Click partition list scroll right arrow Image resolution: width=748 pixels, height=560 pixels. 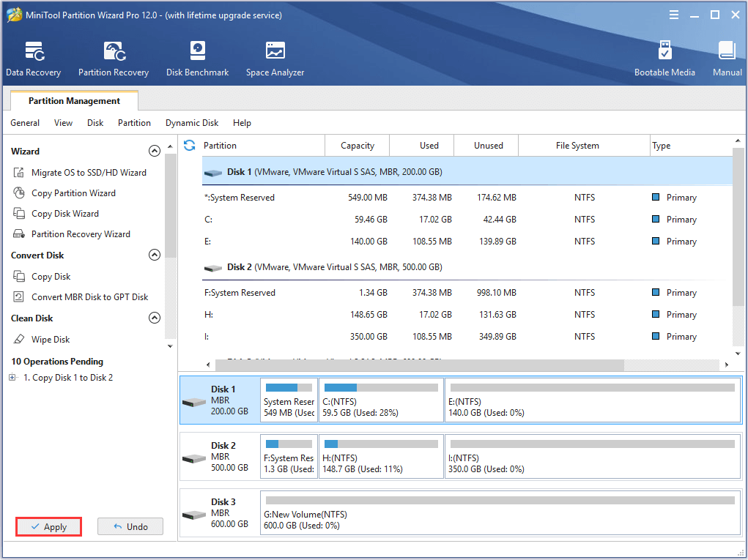[x=727, y=365]
